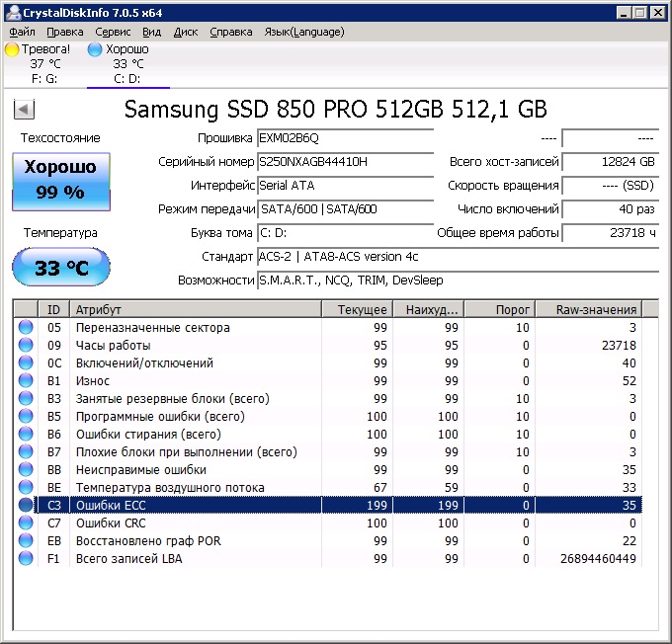Click status circle of attribute B5
This screenshot has width=672, height=644.
[26, 416]
